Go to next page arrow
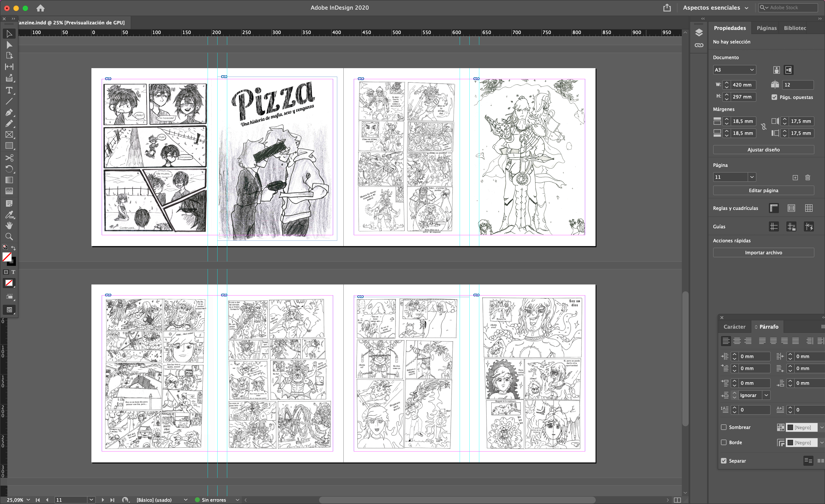 click(103, 500)
